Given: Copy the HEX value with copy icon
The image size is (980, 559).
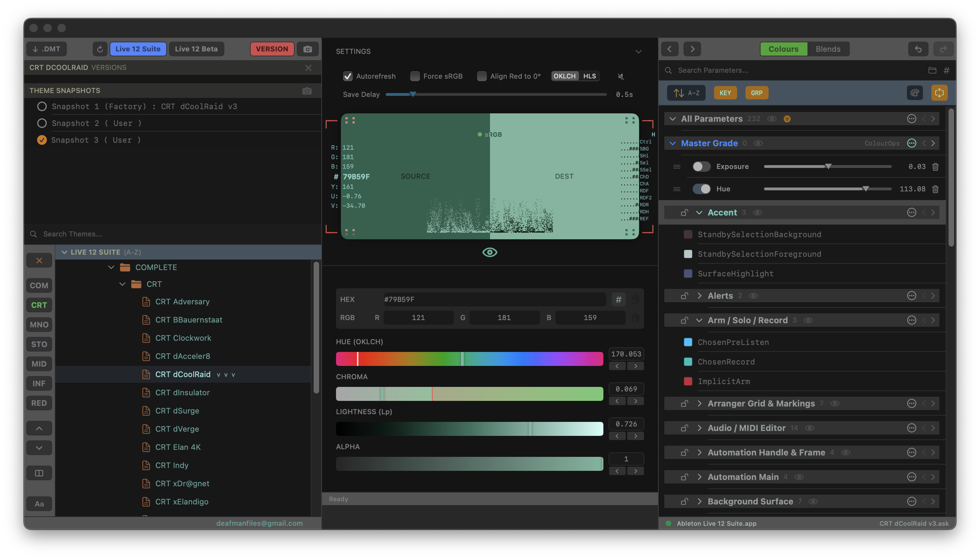Looking at the screenshot, I should tap(635, 299).
